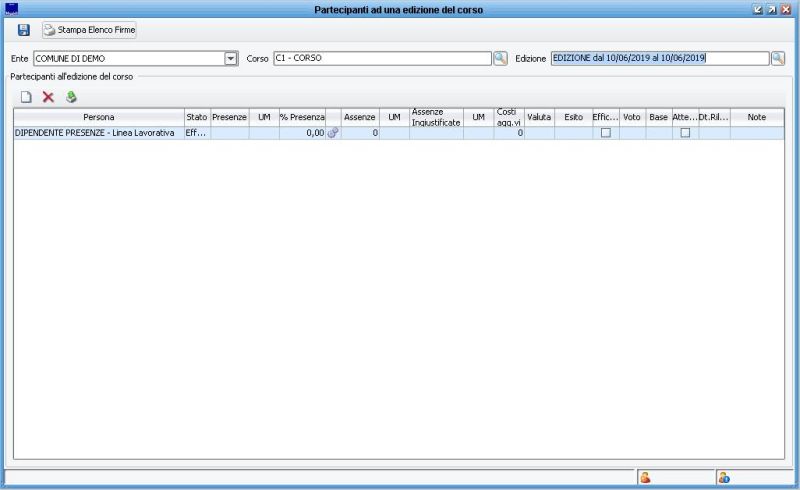Click the Note column header
This screenshot has height=490, width=800.
tap(757, 117)
